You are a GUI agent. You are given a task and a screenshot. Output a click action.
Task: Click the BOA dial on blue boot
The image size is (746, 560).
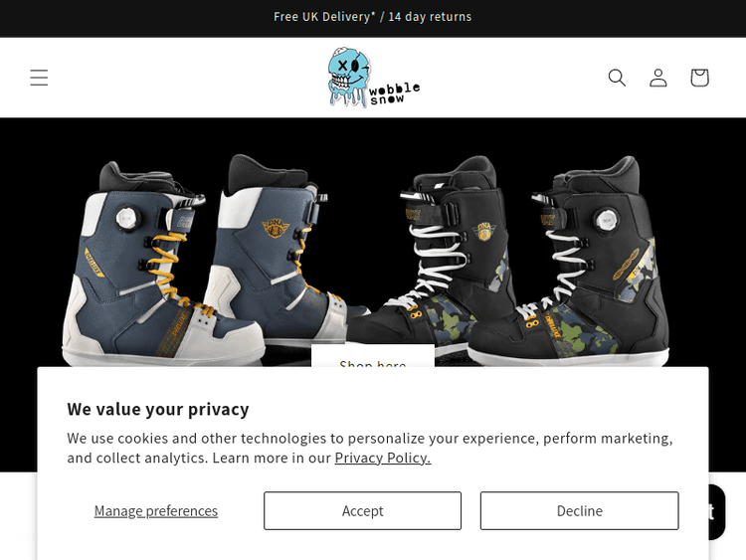[127, 219]
